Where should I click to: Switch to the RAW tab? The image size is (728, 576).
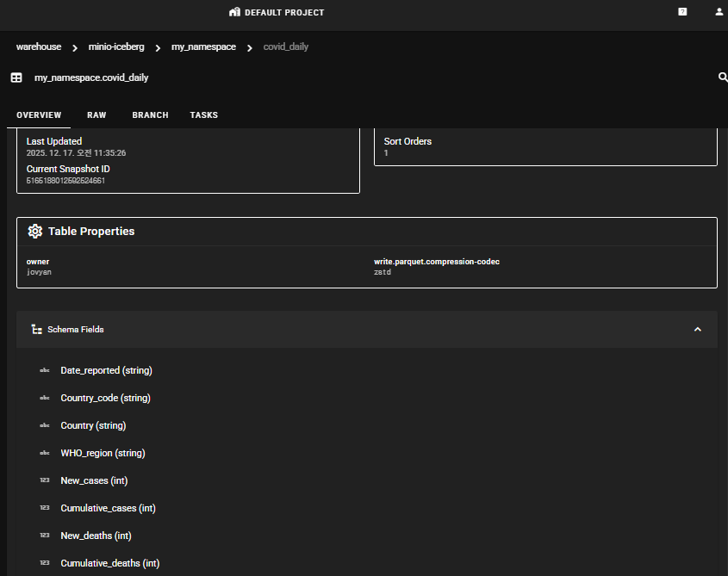tap(96, 115)
